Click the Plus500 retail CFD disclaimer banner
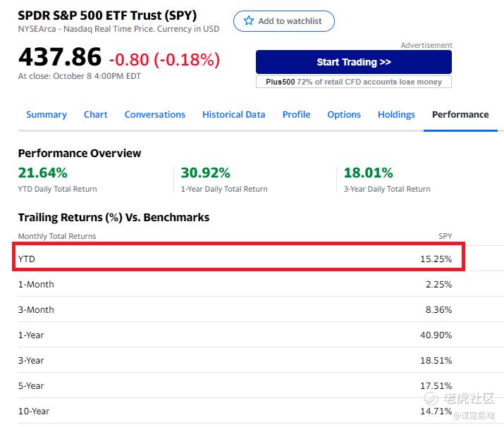504x427 pixels. (x=354, y=82)
